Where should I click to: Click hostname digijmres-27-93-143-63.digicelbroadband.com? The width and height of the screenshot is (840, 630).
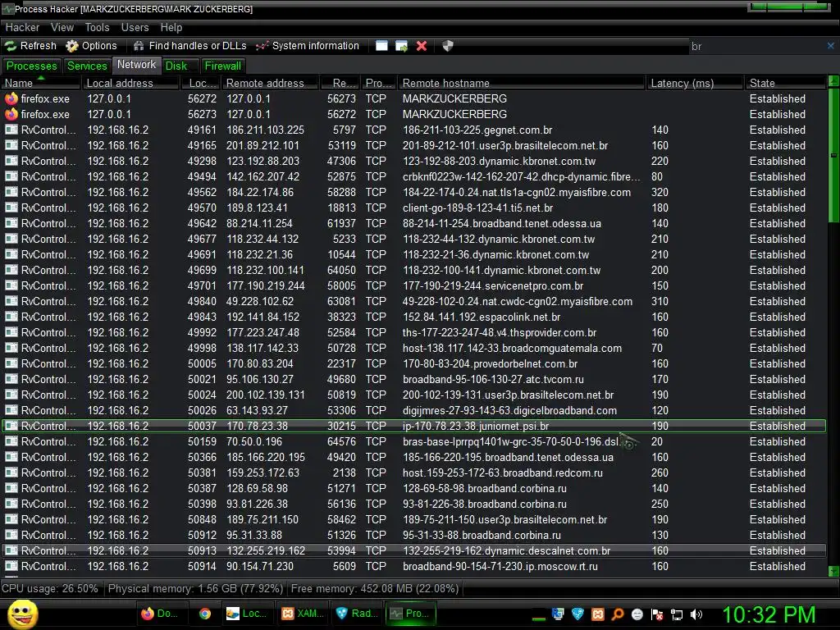click(x=509, y=410)
